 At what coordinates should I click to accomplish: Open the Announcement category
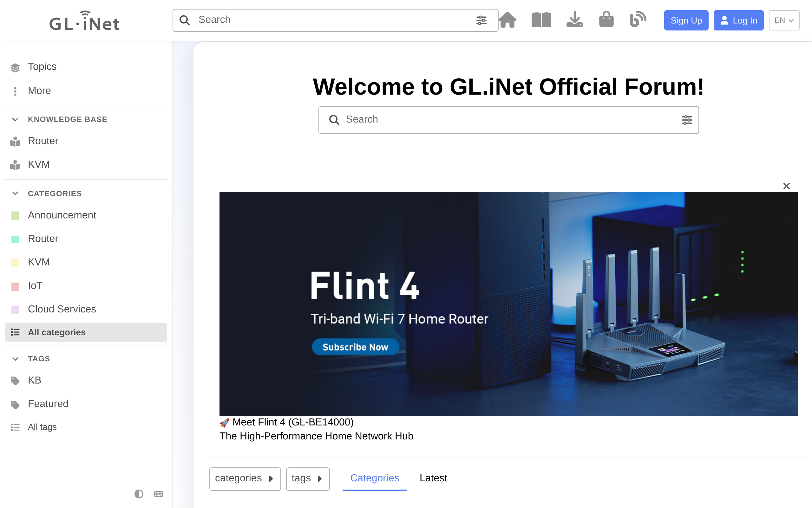pyautogui.click(x=86, y=215)
